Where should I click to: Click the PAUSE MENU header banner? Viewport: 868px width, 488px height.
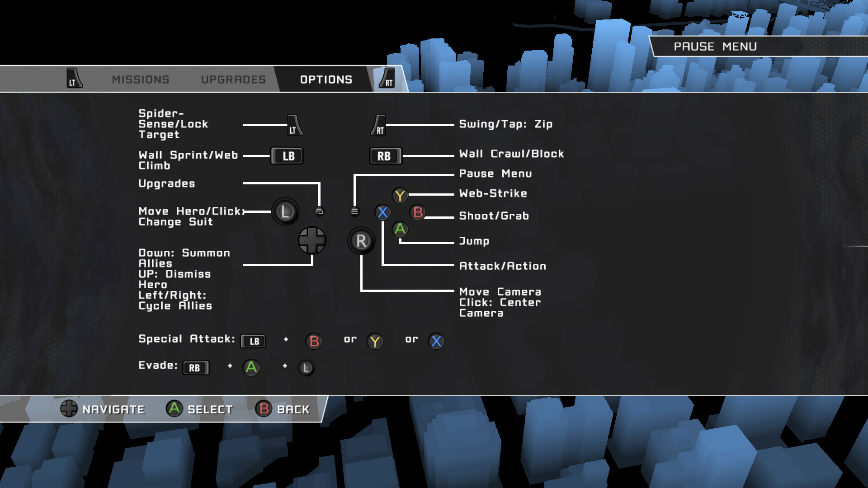pos(715,46)
